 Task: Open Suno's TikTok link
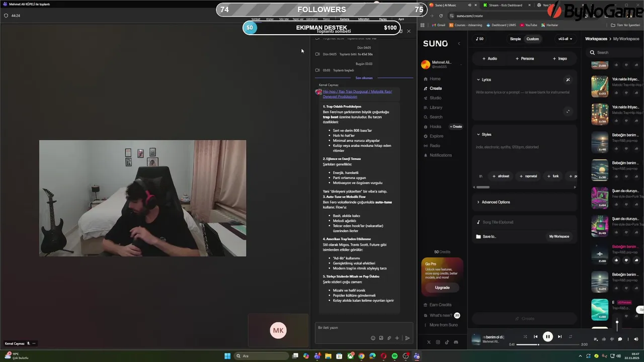tap(447, 342)
